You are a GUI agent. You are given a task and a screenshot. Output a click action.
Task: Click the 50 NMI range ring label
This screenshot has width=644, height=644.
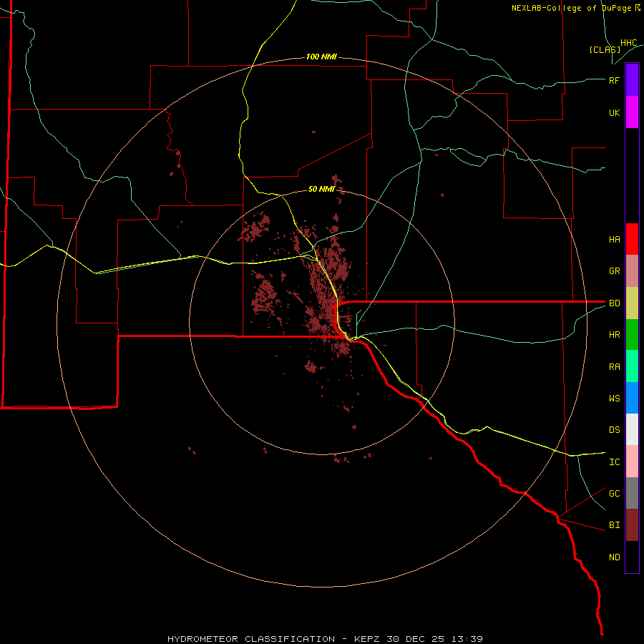point(321,189)
